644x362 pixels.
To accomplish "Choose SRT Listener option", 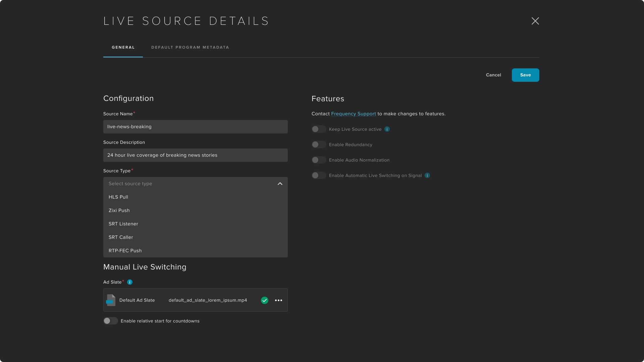I will 123,224.
